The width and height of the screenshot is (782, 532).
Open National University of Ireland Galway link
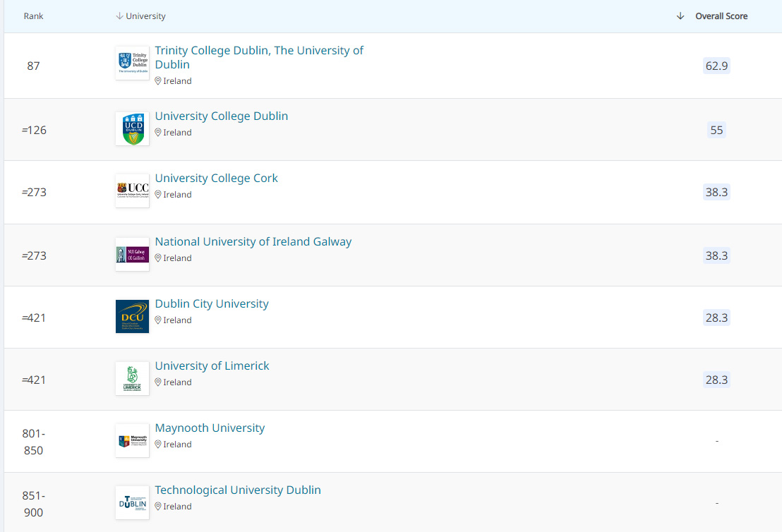253,242
